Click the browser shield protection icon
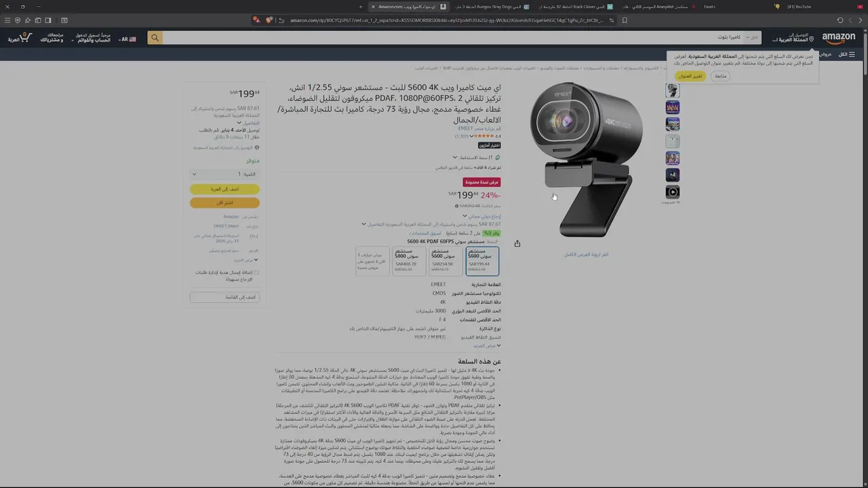This screenshot has width=868, height=488. pos(18,20)
